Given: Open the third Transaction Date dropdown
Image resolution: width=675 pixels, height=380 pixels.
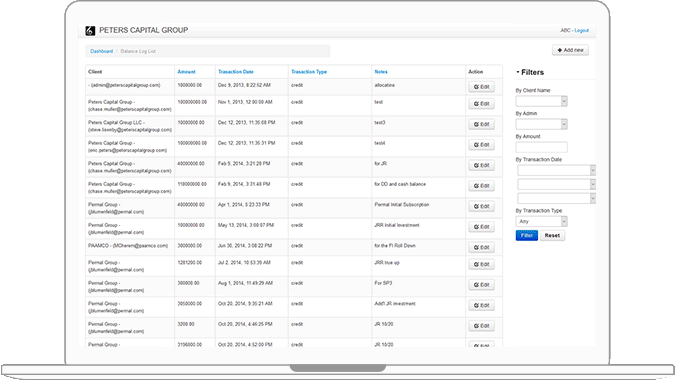Looking at the screenshot, I should pyautogui.click(x=557, y=198).
